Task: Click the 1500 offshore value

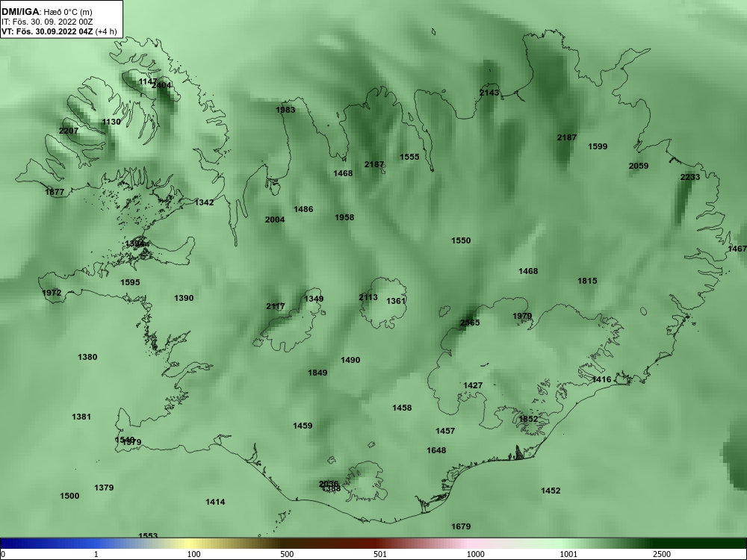Action: coord(69,497)
